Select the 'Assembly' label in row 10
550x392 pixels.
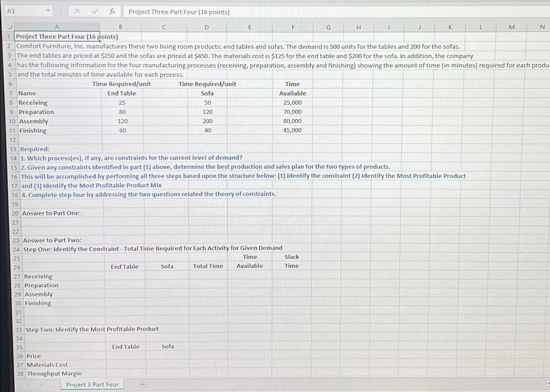pyautogui.click(x=34, y=121)
